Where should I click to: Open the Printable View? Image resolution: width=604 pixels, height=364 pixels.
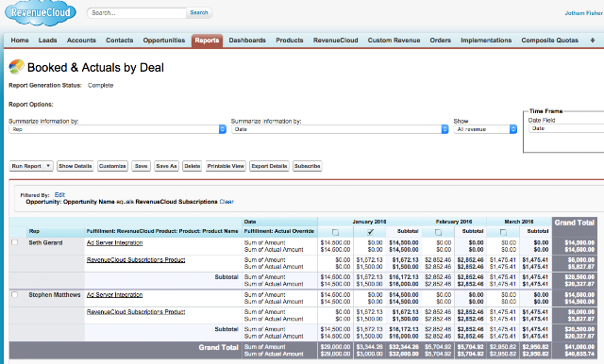point(226,166)
